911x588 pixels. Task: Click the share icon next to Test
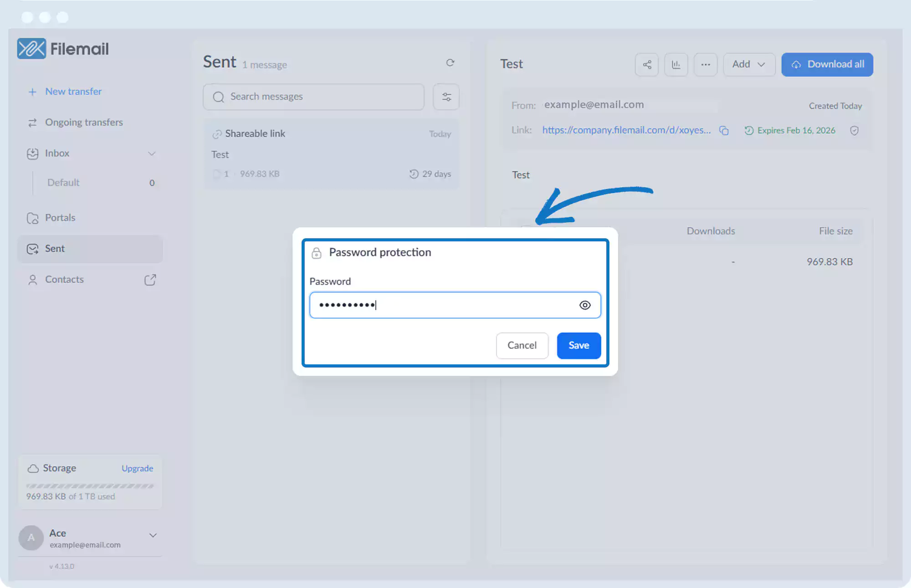pos(647,65)
